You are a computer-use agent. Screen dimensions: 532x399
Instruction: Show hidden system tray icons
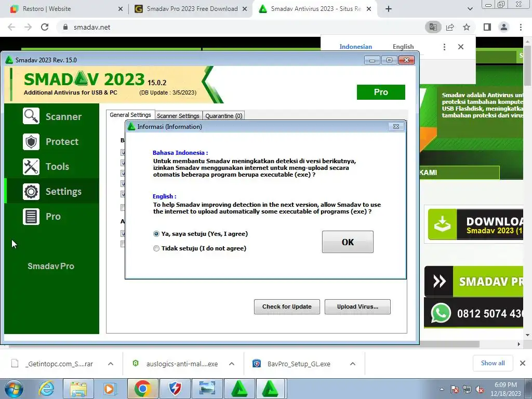(442, 390)
